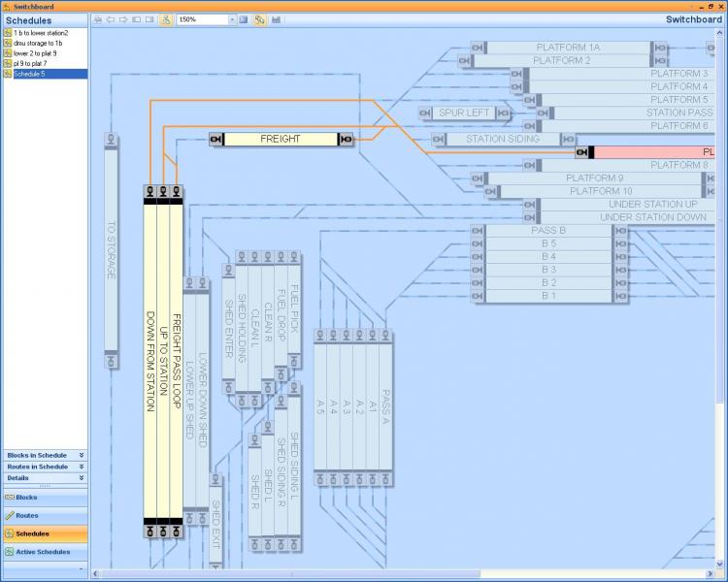This screenshot has height=582, width=728.
Task: Click the print icon in the toolbar
Action: [x=97, y=19]
